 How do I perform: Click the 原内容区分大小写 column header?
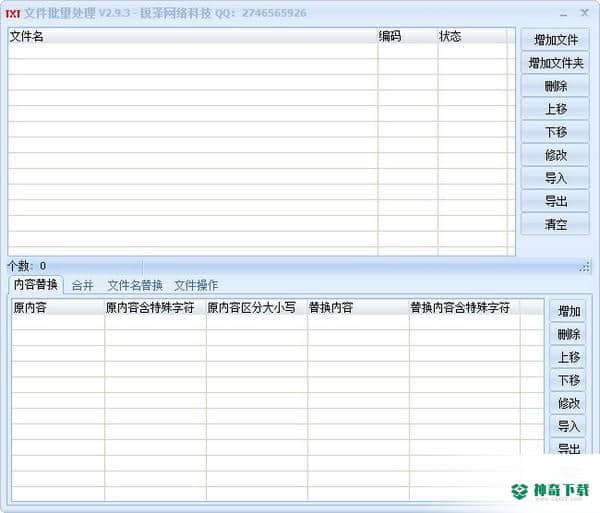pos(257,308)
